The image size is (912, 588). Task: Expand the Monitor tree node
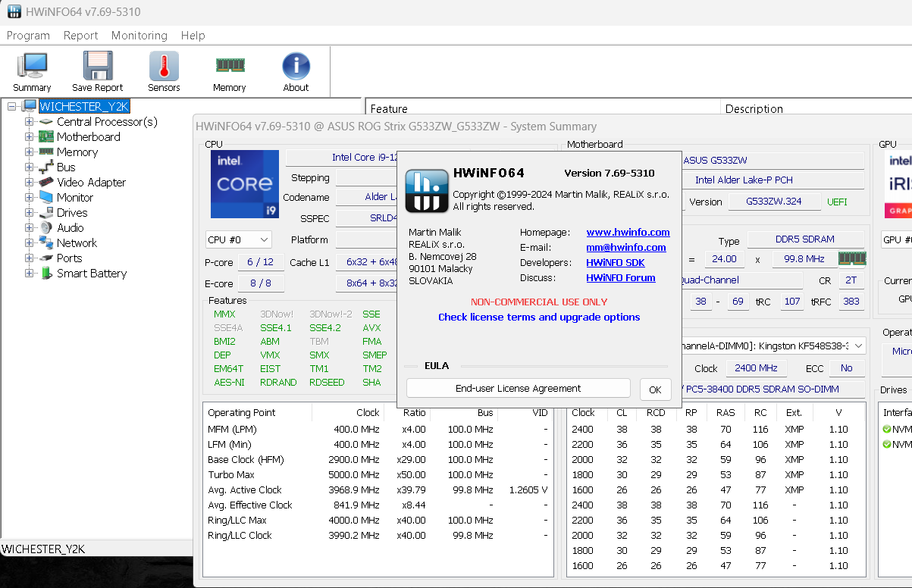pyautogui.click(x=30, y=198)
